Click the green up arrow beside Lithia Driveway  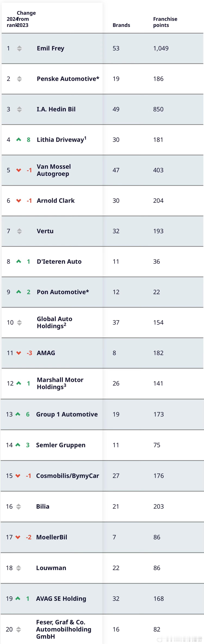(19, 140)
